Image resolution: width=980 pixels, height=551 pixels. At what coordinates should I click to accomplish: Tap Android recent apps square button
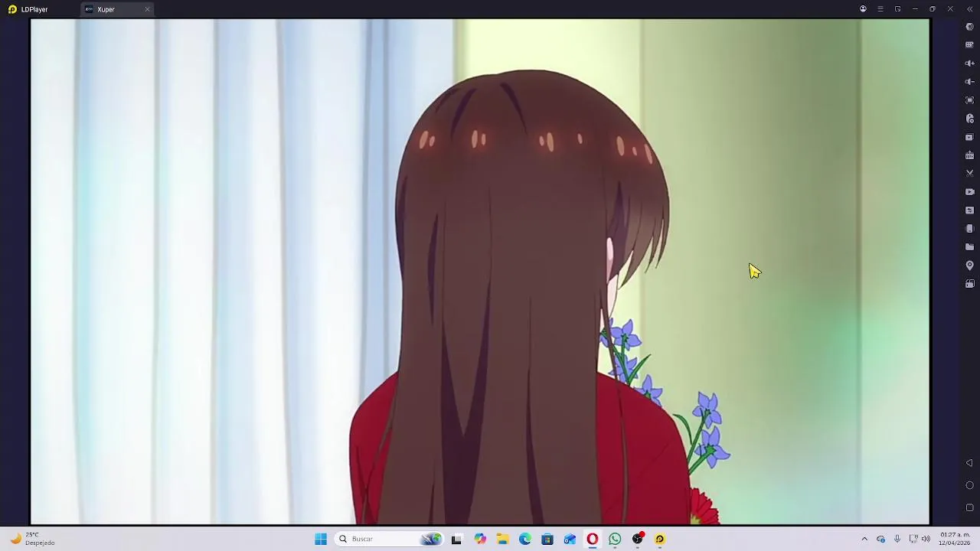[969, 507]
